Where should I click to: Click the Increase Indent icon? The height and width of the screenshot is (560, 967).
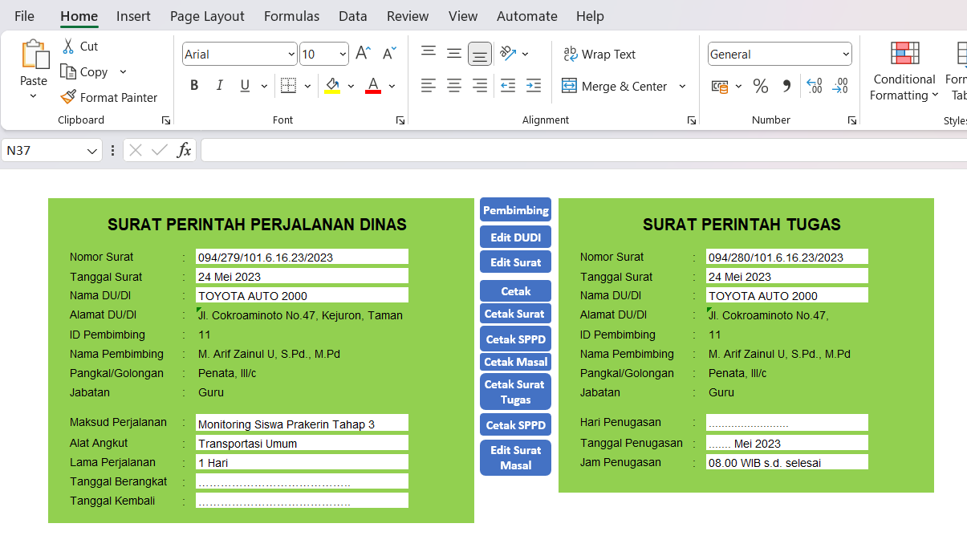(x=534, y=86)
